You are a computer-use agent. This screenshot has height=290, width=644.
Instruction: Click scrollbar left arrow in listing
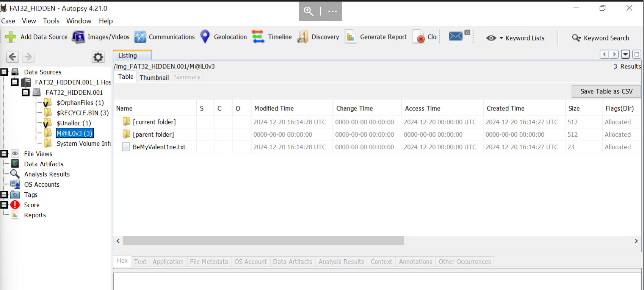118,241
